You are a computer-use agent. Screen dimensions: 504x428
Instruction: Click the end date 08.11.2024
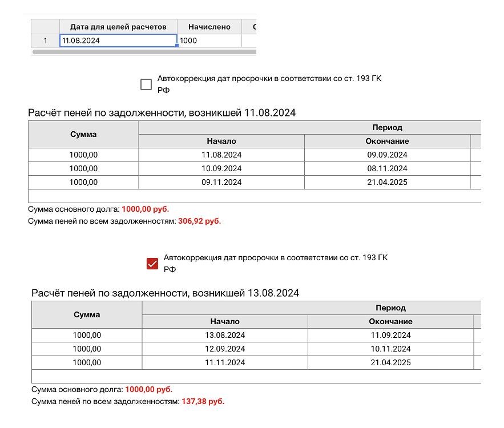tap(388, 169)
